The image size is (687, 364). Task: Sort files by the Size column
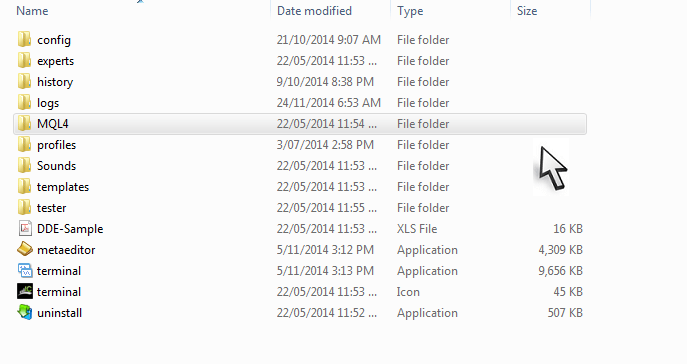[x=527, y=11]
